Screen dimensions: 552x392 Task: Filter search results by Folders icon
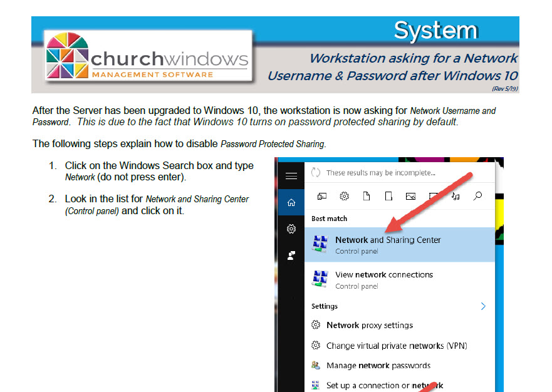[x=388, y=197]
